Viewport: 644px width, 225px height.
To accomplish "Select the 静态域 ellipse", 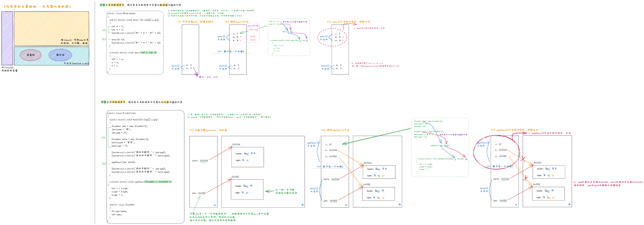I will coord(60,55).
